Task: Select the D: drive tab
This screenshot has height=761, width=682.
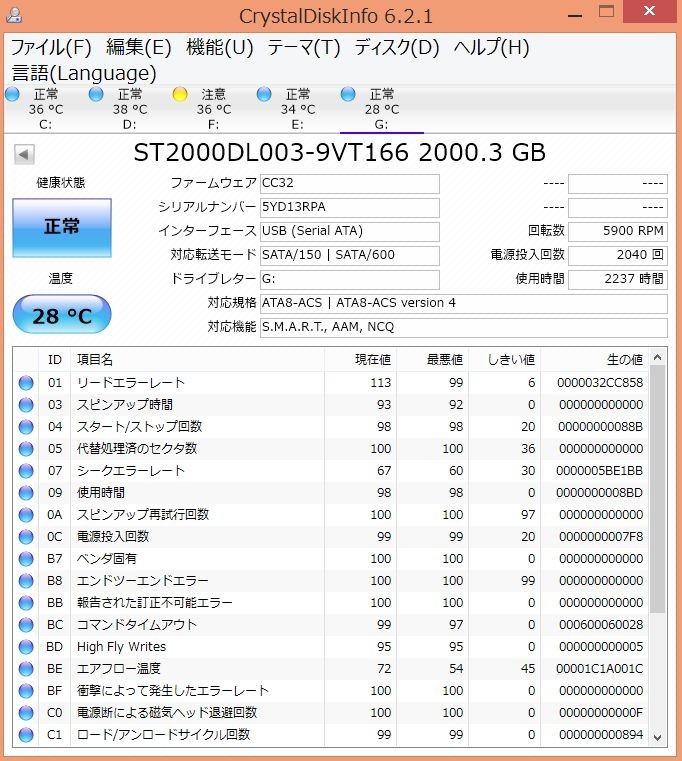Action: click(x=130, y=109)
